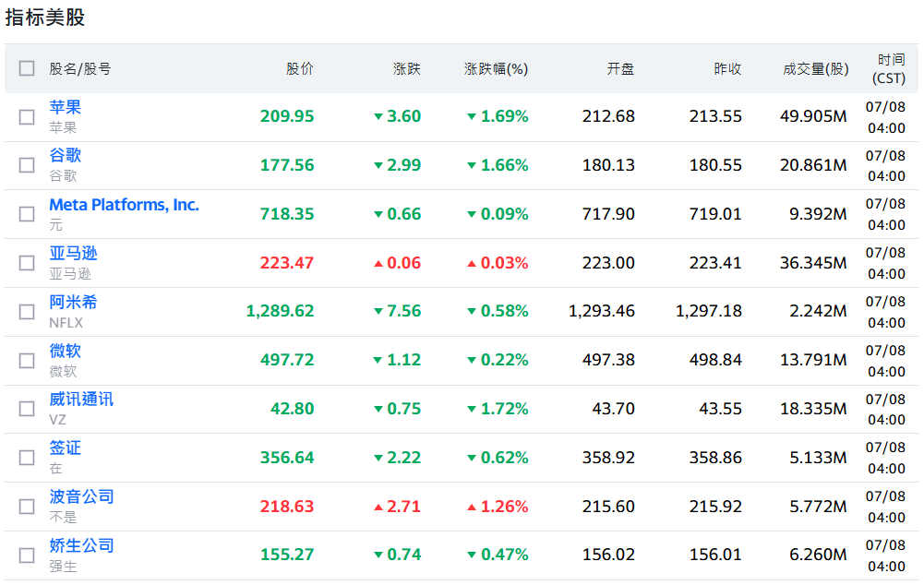Screen dimensions: 924x585
Task: Open the 微软 stock link
Action: pos(65,352)
